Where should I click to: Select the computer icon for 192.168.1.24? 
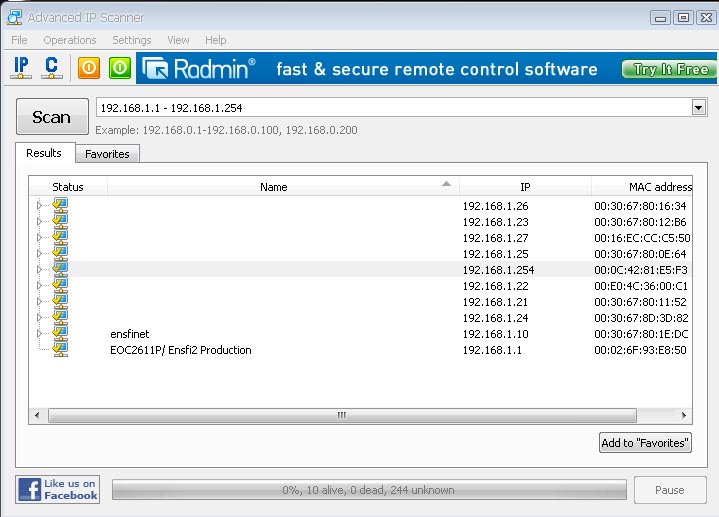click(x=60, y=318)
